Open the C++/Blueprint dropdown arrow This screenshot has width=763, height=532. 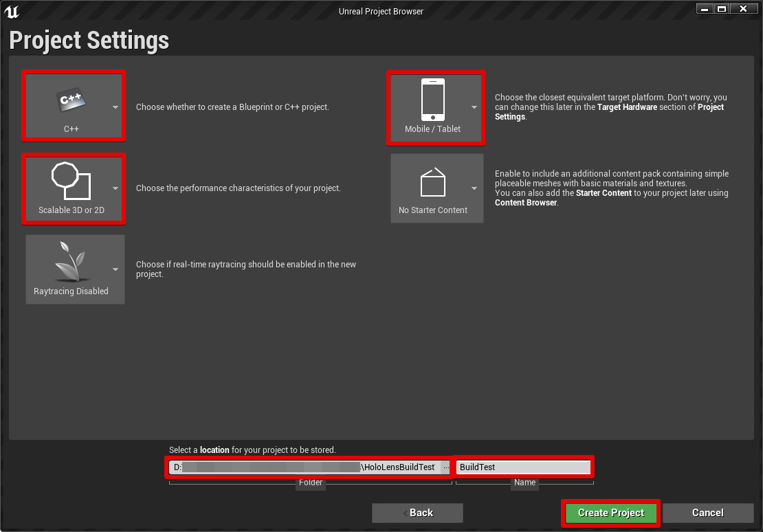click(x=115, y=107)
